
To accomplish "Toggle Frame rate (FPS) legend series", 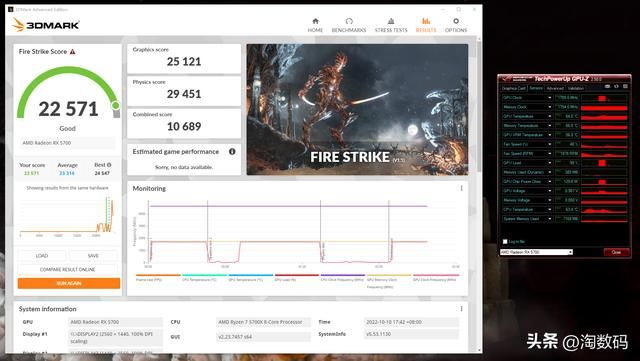I will pos(158,278).
